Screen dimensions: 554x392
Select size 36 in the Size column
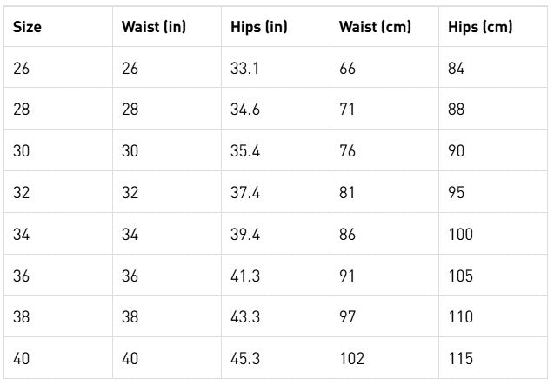(22, 276)
